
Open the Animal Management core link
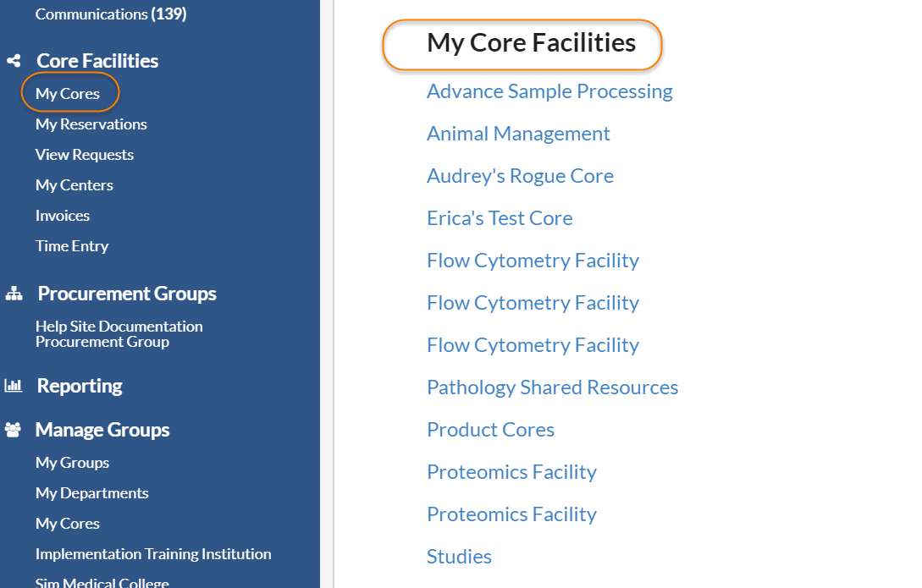[518, 134]
